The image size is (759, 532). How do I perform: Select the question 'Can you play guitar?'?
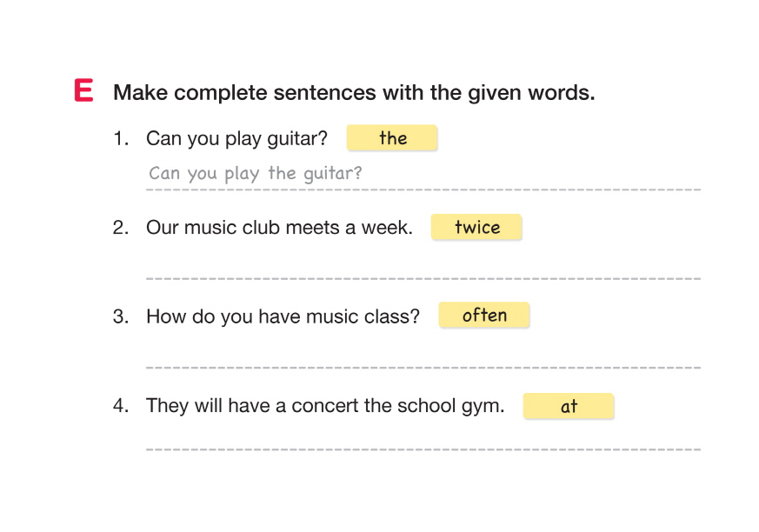(x=236, y=138)
